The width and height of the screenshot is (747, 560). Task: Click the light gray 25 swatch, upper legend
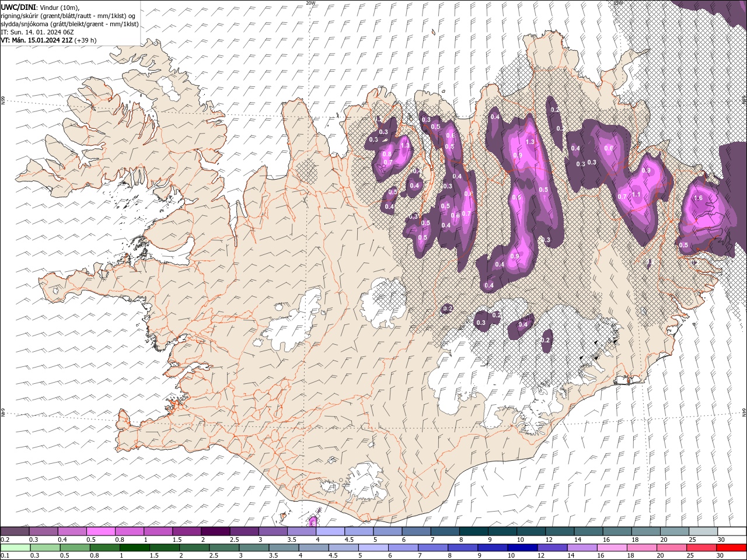tap(703, 531)
